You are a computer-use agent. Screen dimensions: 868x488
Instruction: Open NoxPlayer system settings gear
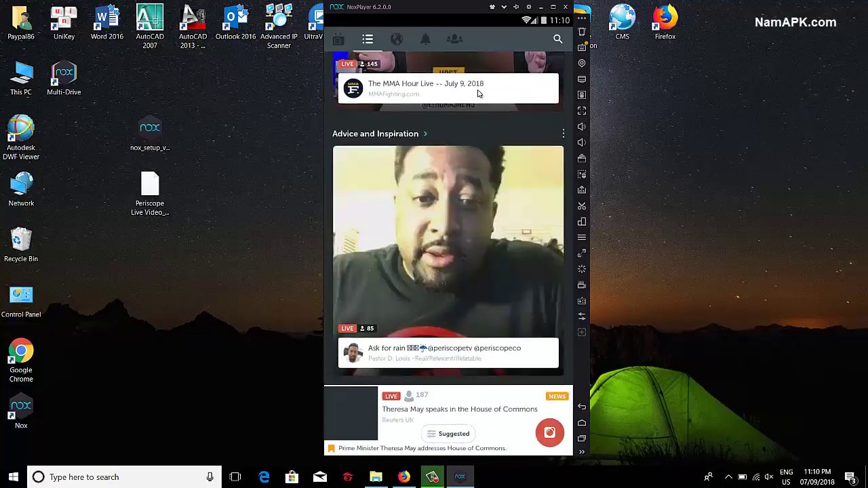[529, 7]
